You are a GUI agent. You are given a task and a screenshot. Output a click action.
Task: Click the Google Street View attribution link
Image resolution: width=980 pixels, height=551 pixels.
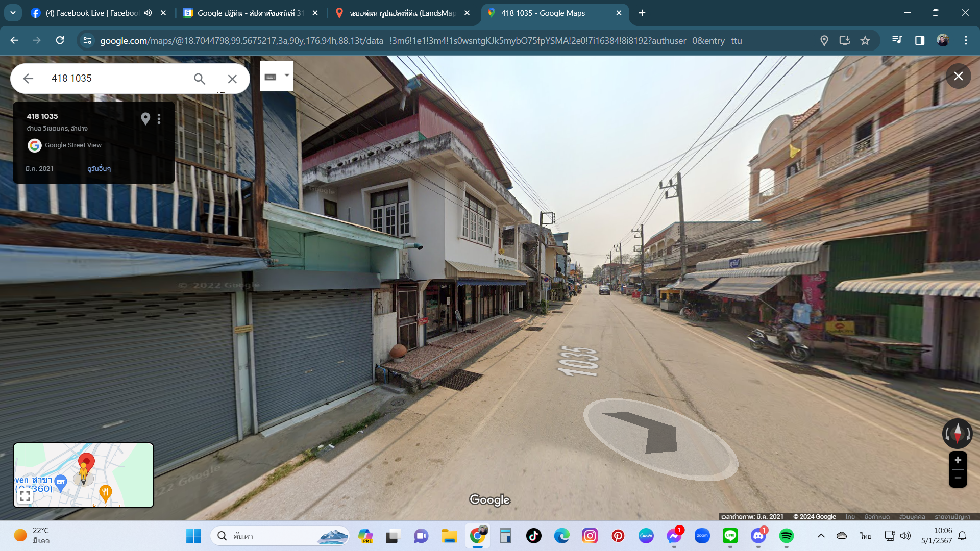(x=73, y=145)
